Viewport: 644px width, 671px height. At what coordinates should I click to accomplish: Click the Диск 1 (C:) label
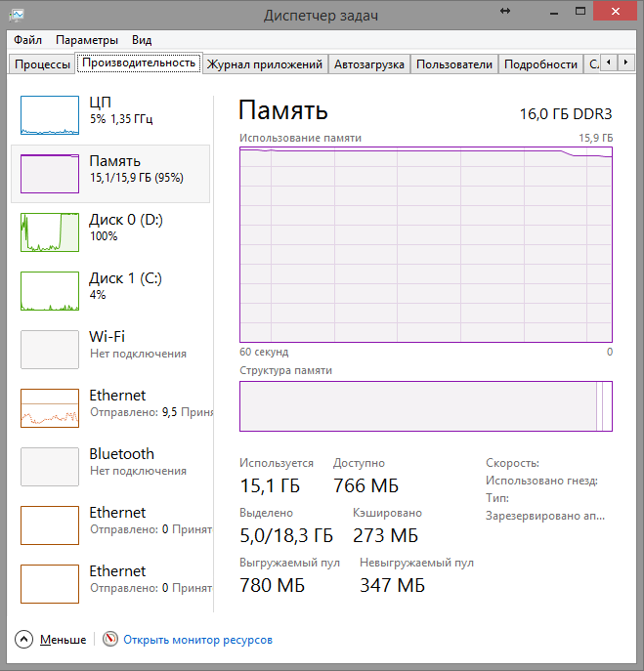tap(125, 278)
